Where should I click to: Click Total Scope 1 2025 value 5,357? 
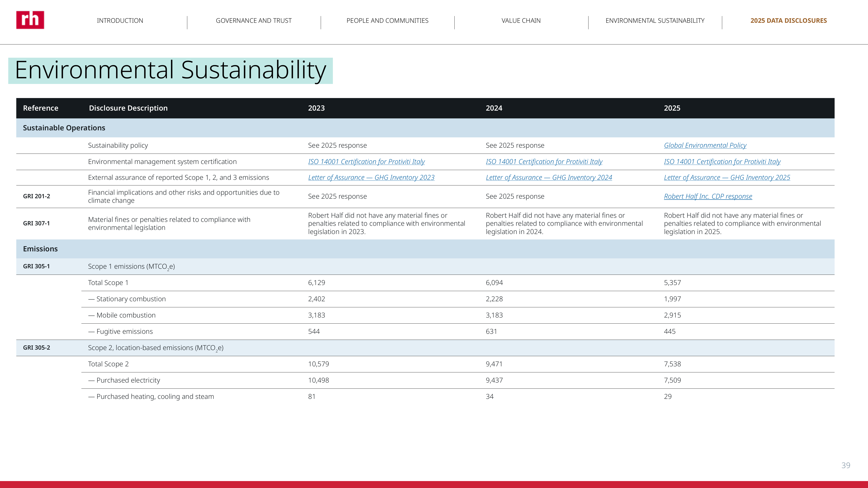click(x=672, y=283)
